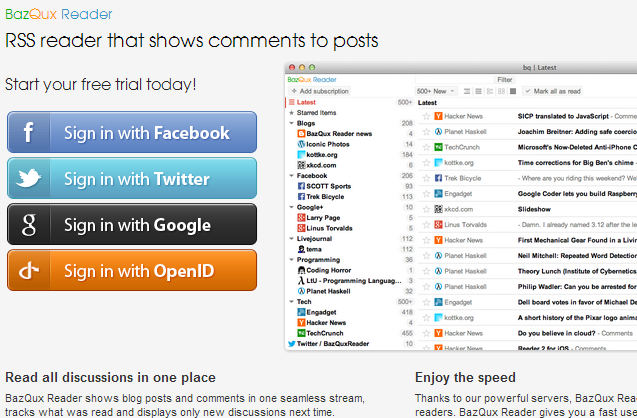The width and height of the screenshot is (637, 418).
Task: Click the LtU lambda feed icon
Action: (x=301, y=281)
